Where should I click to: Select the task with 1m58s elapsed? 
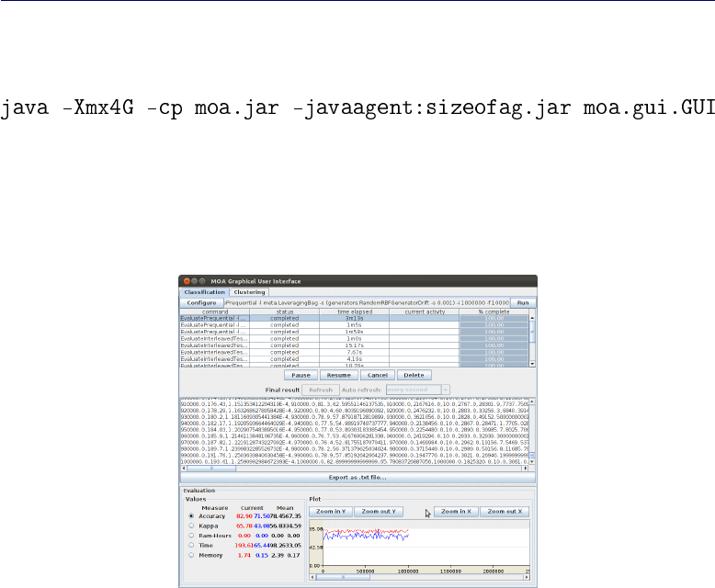355,332
